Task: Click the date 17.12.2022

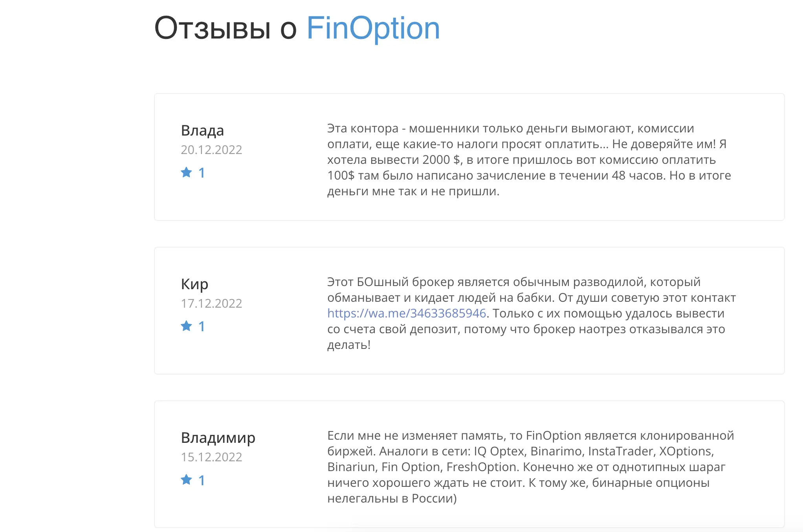Action: pos(211,303)
